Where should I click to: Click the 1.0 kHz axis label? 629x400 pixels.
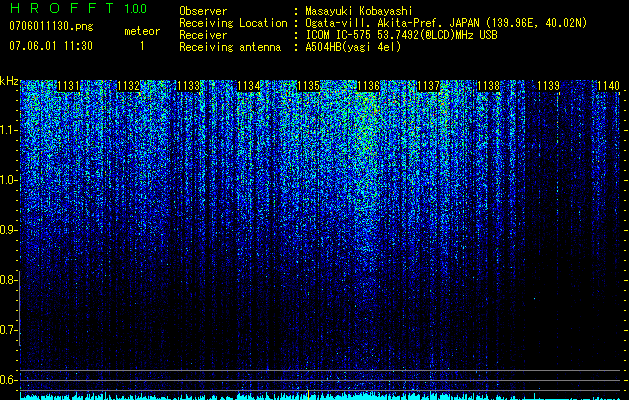pyautogui.click(x=8, y=180)
